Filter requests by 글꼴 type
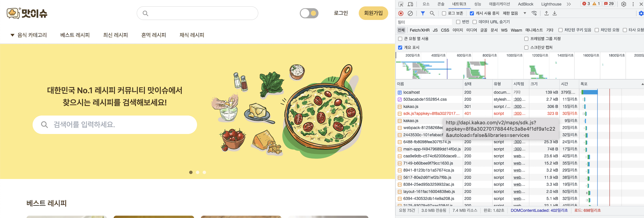644x218 pixels. coord(484,30)
